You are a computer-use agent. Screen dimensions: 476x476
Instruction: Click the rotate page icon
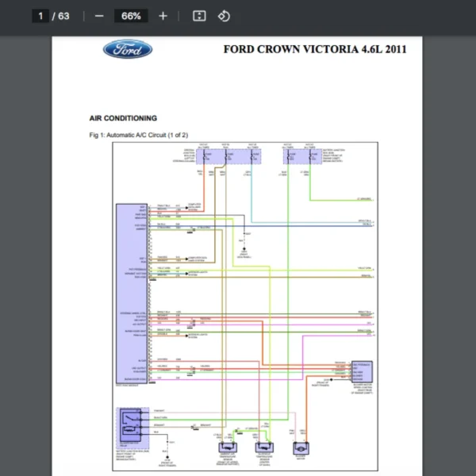point(224,16)
